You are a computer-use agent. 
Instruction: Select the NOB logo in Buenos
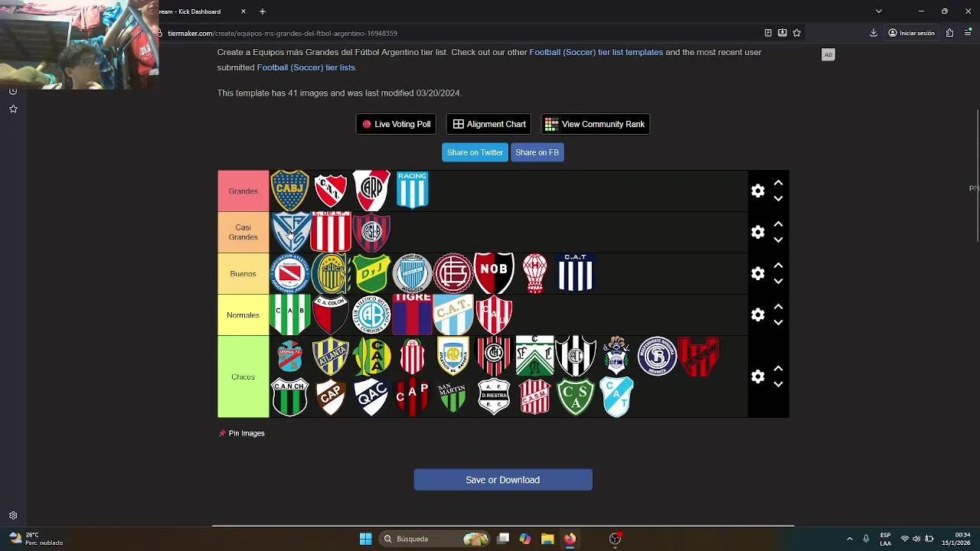(x=494, y=274)
